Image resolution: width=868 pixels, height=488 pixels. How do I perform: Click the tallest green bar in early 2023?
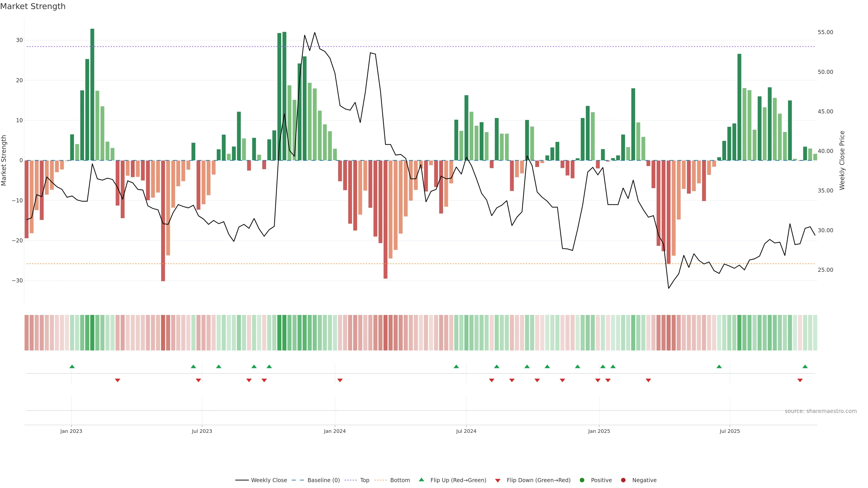point(92,94)
